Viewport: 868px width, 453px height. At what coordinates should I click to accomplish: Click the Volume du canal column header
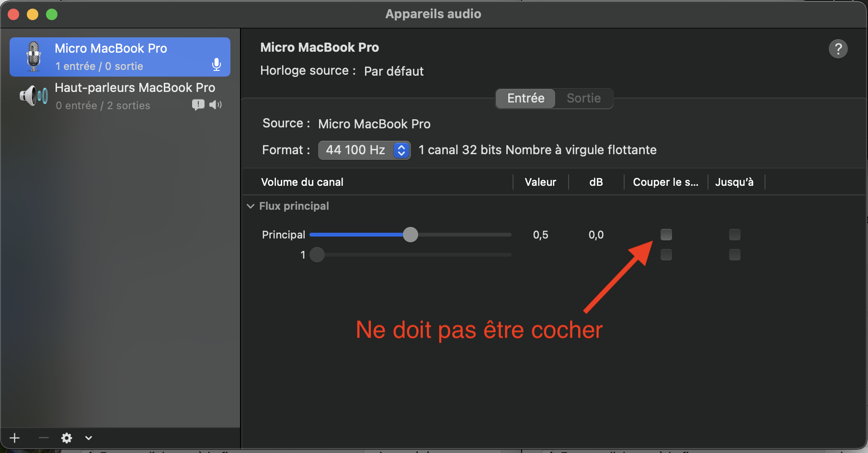302,182
